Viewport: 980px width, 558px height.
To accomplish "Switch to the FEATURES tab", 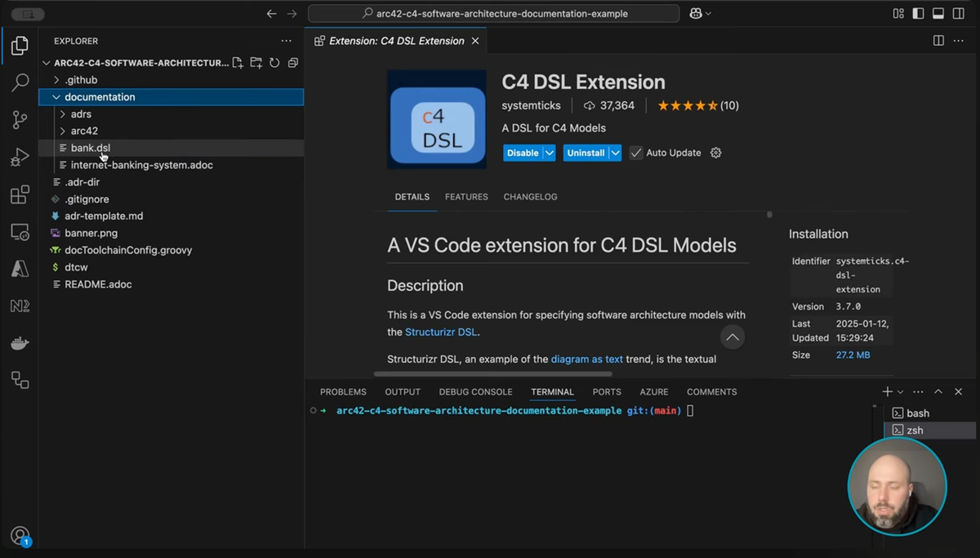I will point(466,197).
